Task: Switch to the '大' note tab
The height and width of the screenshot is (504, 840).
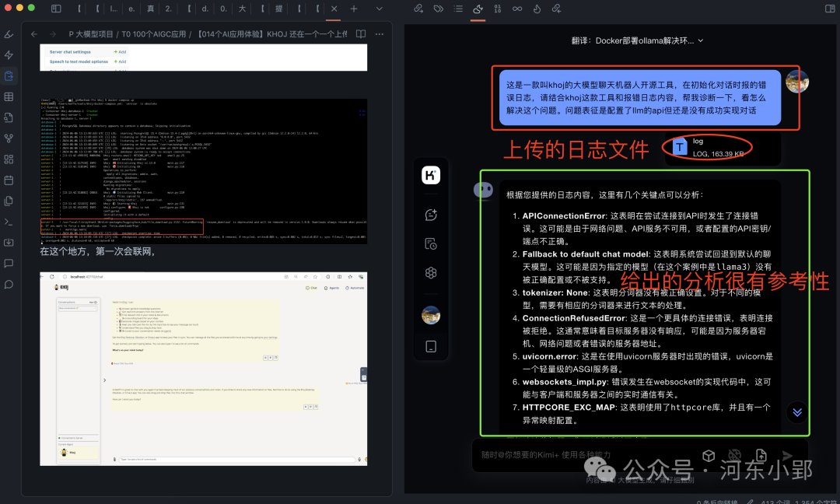Action: [x=242, y=9]
